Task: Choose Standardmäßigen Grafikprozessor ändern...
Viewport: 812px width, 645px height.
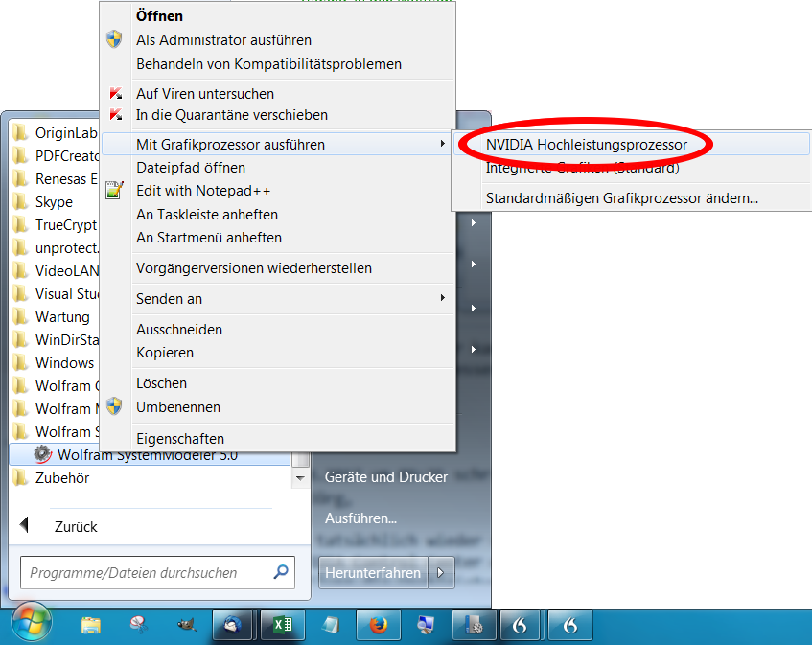Action: coord(631,198)
